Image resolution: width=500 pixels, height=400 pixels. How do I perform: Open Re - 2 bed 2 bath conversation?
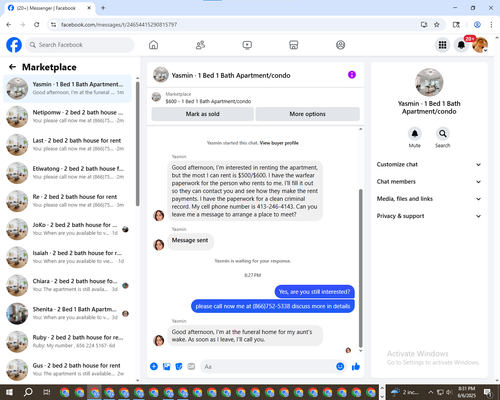pyautogui.click(x=67, y=201)
